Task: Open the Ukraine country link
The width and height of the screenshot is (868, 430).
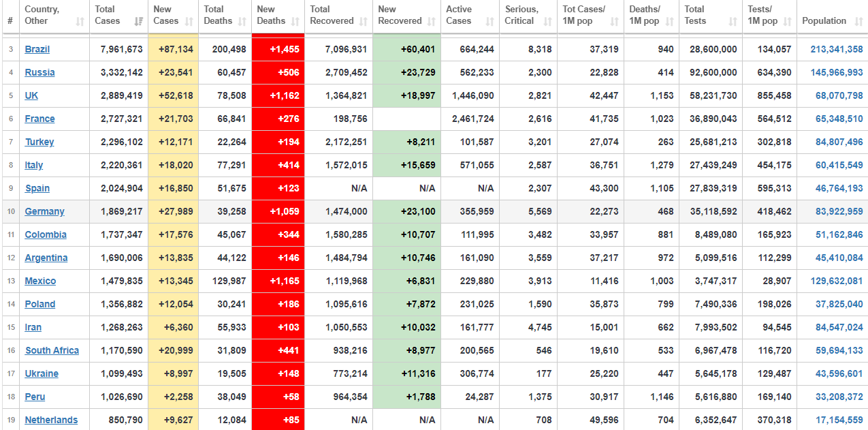Action: pyautogui.click(x=42, y=373)
